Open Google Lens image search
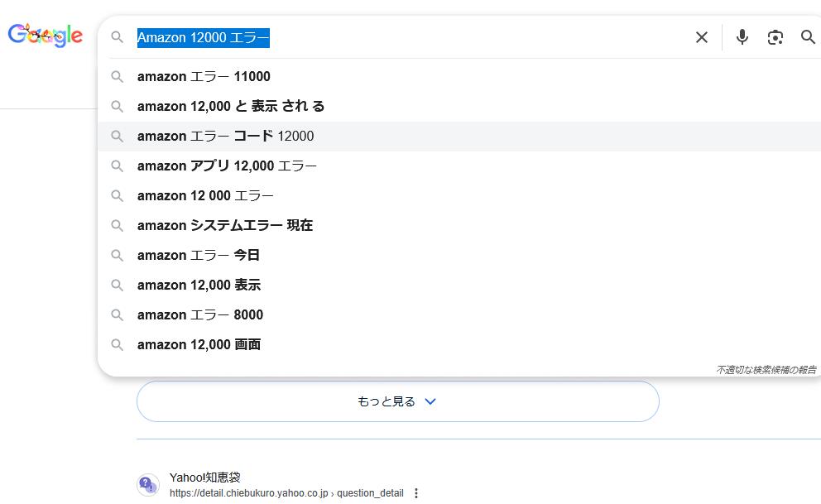Screen dimensions: 821x504 click(x=775, y=37)
